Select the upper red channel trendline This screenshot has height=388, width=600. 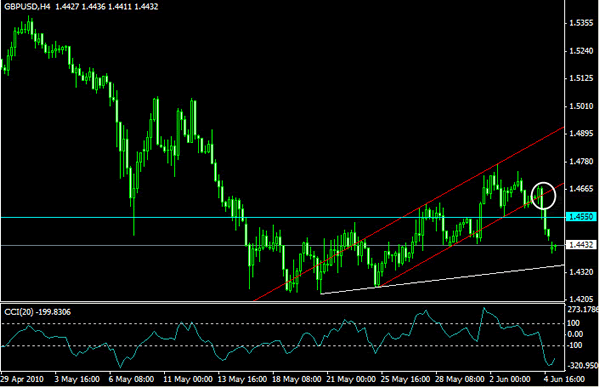click(409, 214)
